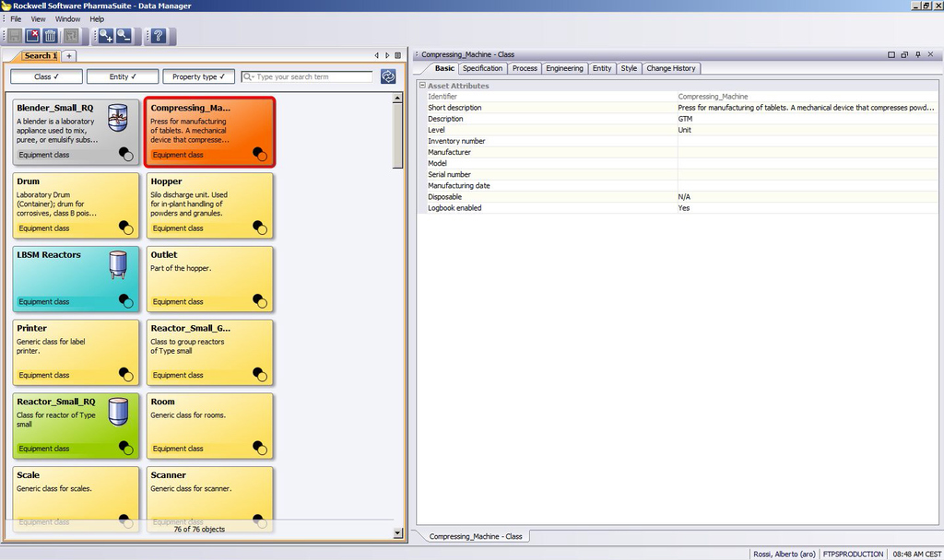Click the close-window icon with red X in toolbar
The image size is (944, 560).
[32, 36]
